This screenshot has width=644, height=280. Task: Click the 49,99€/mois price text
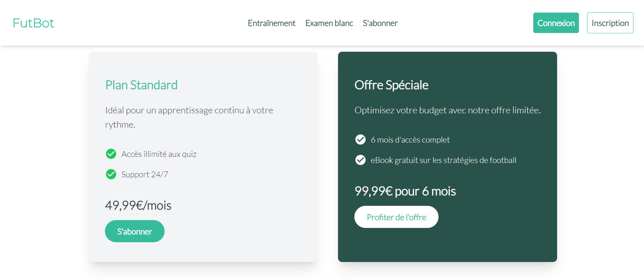click(x=138, y=205)
